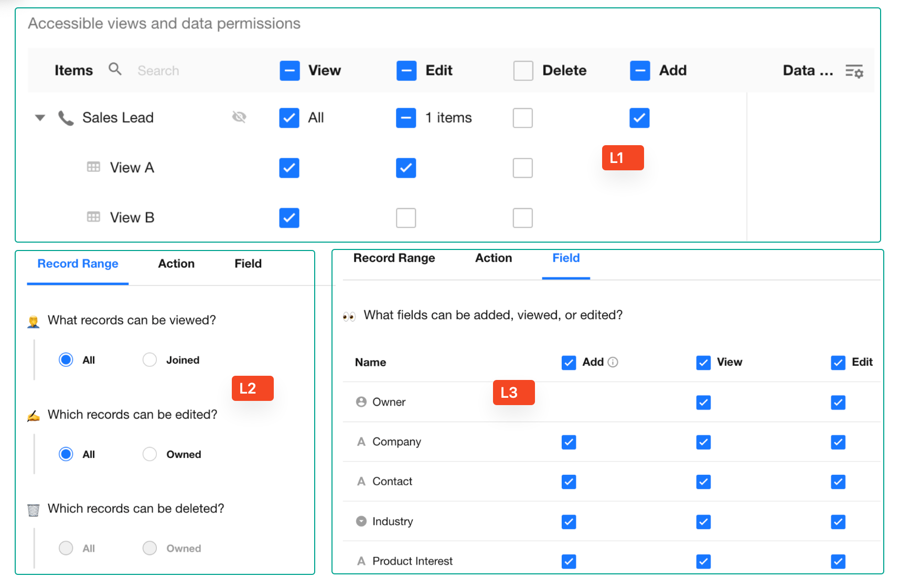This screenshot has width=900, height=588.
Task: Collapse the Sales Lead tree row
Action: [40, 117]
